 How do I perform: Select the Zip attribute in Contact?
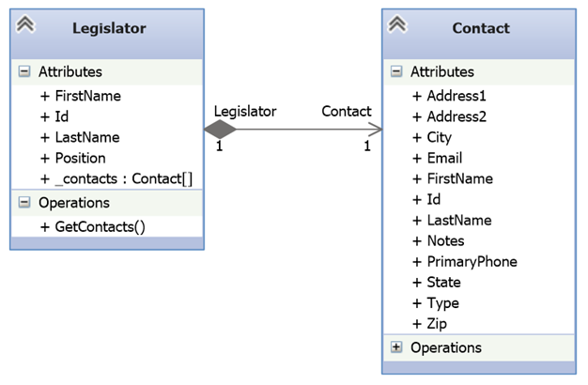tap(430, 324)
